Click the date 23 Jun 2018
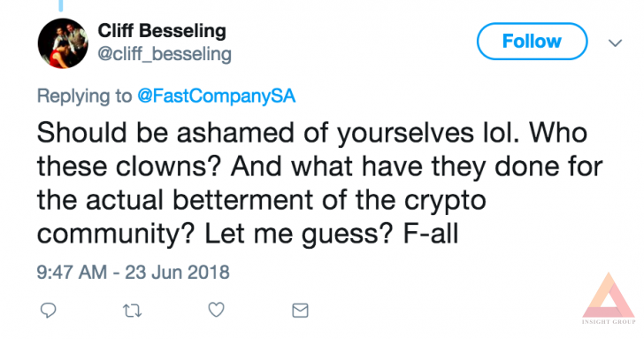This screenshot has width=644, height=339. pyautogui.click(x=177, y=273)
